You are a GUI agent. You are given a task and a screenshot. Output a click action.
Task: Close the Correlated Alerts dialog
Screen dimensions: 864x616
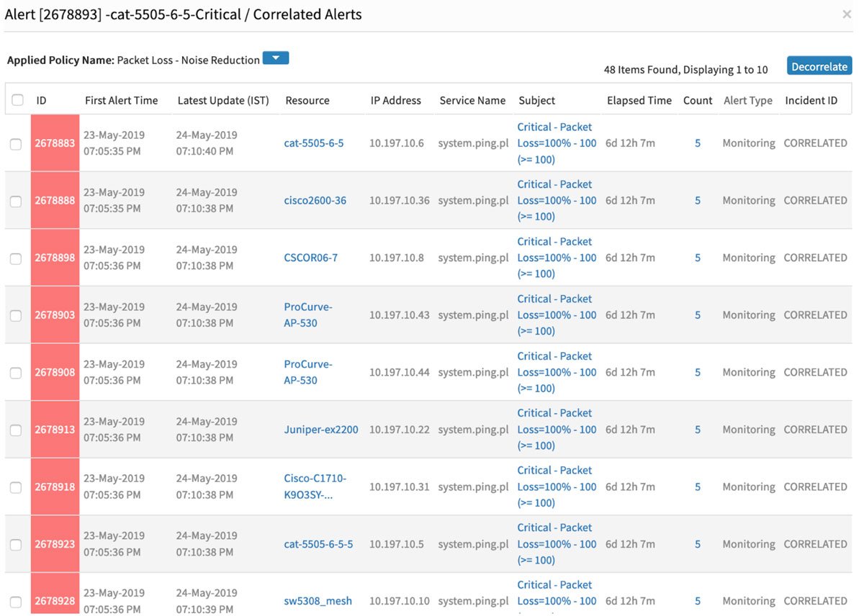click(847, 14)
